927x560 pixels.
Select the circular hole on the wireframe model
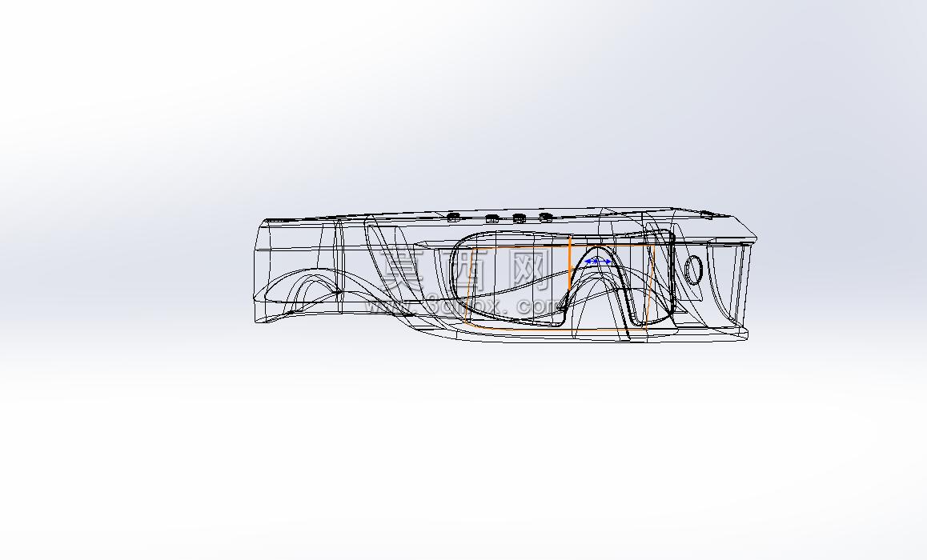[x=693, y=270]
